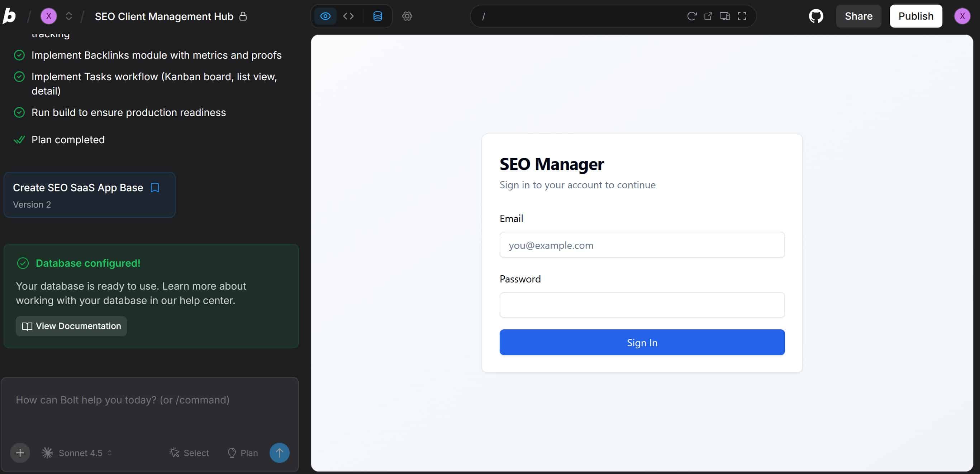This screenshot has width=980, height=474.
Task: Enable Plan mode in the chat bar
Action: coord(242,453)
